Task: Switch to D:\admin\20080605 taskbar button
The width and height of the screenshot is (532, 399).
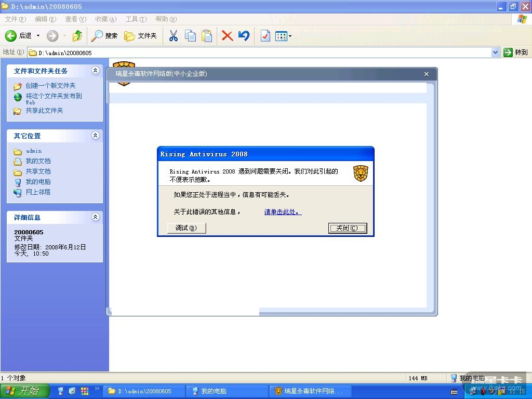Action: [144, 391]
